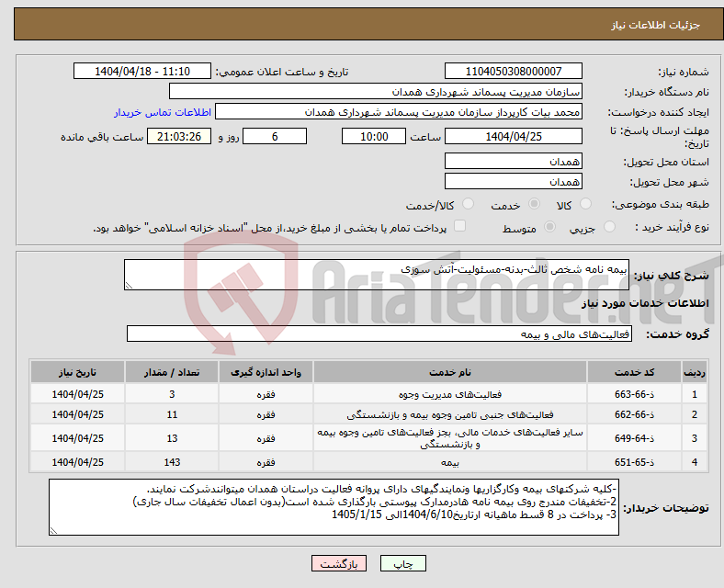Click service code ذ-65-651 cell

click(x=635, y=462)
